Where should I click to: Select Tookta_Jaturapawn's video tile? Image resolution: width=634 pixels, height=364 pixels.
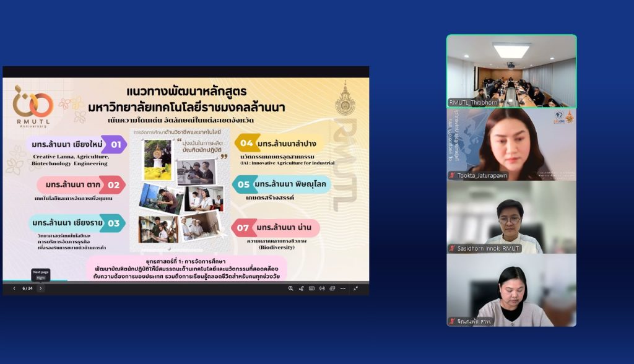[x=511, y=144]
